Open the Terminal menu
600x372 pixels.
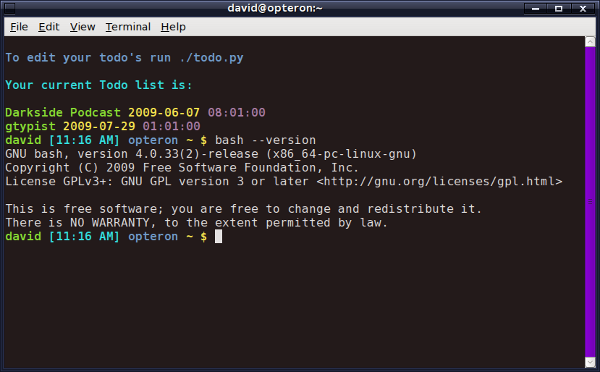(x=128, y=27)
